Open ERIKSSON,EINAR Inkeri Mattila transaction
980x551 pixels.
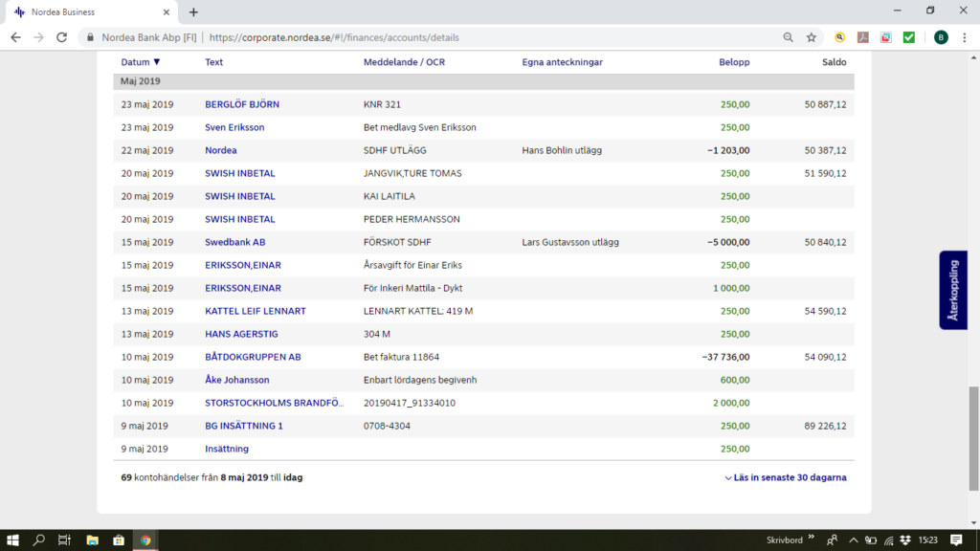point(243,288)
